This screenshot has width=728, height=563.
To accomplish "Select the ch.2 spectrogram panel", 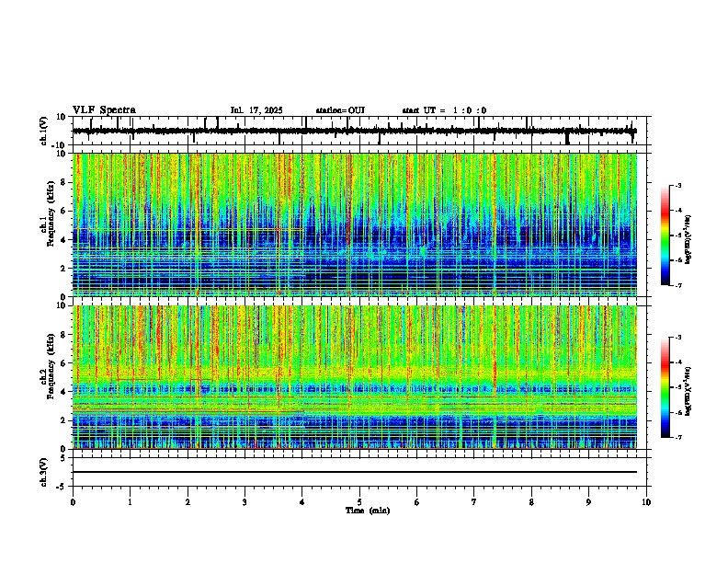I will click(355, 377).
